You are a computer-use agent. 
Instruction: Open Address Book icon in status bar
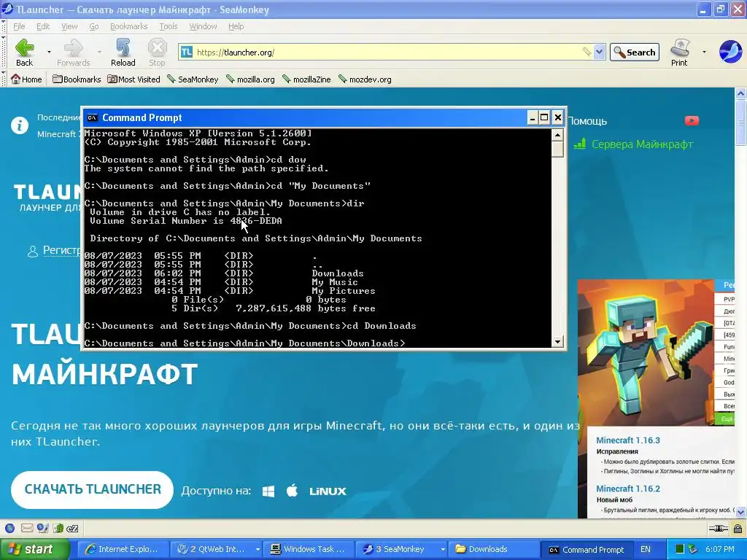[x=58, y=528]
